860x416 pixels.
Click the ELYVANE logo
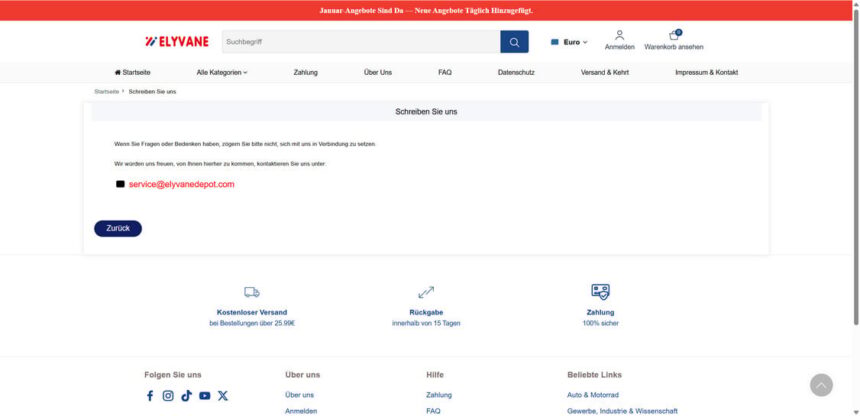coord(177,42)
